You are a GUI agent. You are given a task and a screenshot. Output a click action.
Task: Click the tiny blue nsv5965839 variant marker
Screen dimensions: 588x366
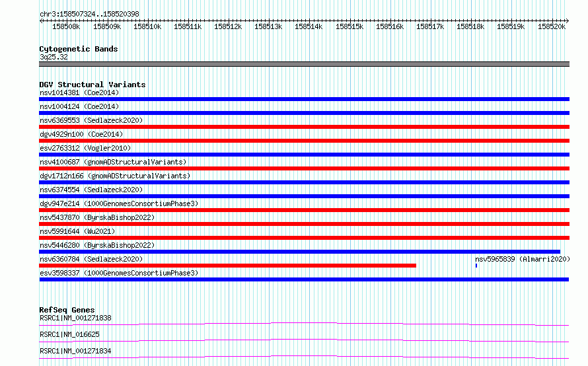tap(476, 266)
